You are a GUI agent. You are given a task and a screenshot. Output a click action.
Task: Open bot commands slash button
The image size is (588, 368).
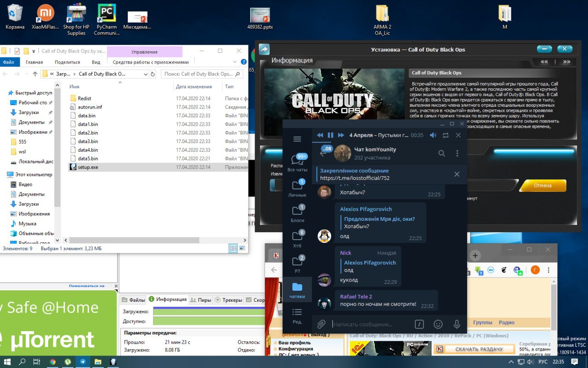pos(419,324)
